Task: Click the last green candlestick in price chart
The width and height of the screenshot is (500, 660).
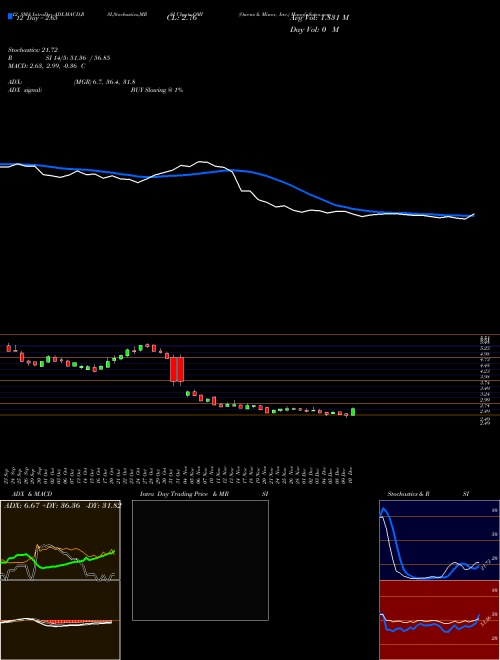Action: point(353,412)
